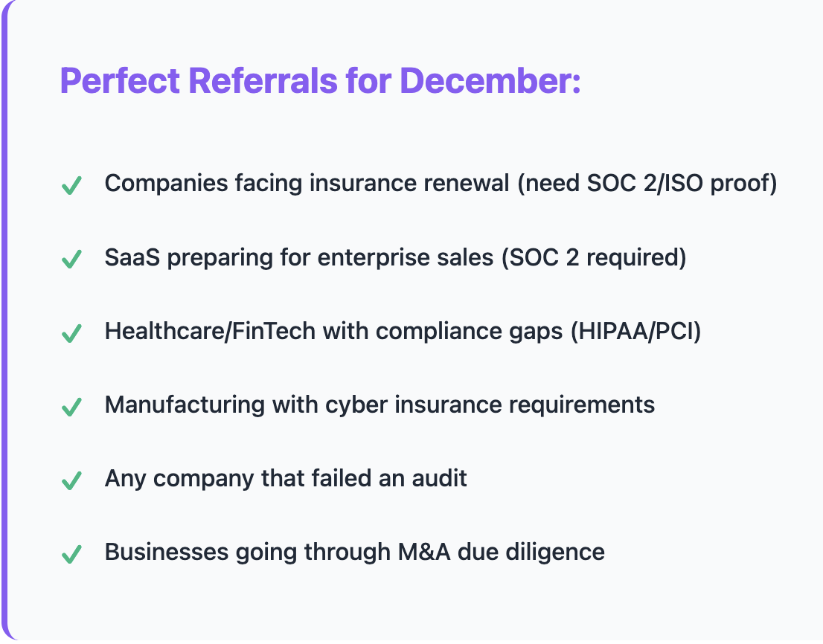Click the word Referrals in the heading
This screenshot has height=644, width=823.
pos(263,81)
